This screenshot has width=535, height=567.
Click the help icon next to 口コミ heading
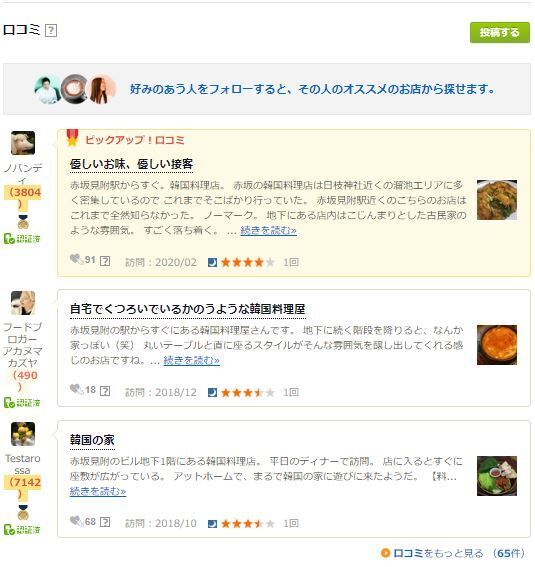point(51,31)
